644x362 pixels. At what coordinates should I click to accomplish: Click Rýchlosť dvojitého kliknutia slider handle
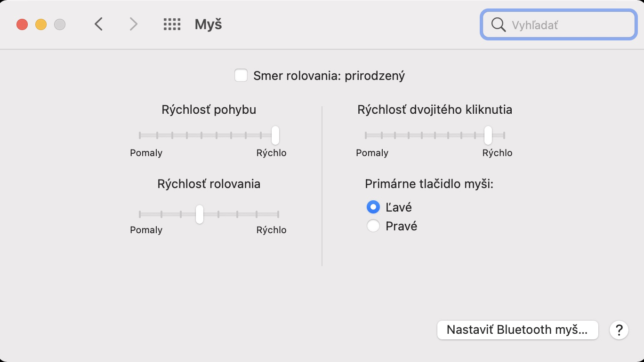pyautogui.click(x=488, y=135)
